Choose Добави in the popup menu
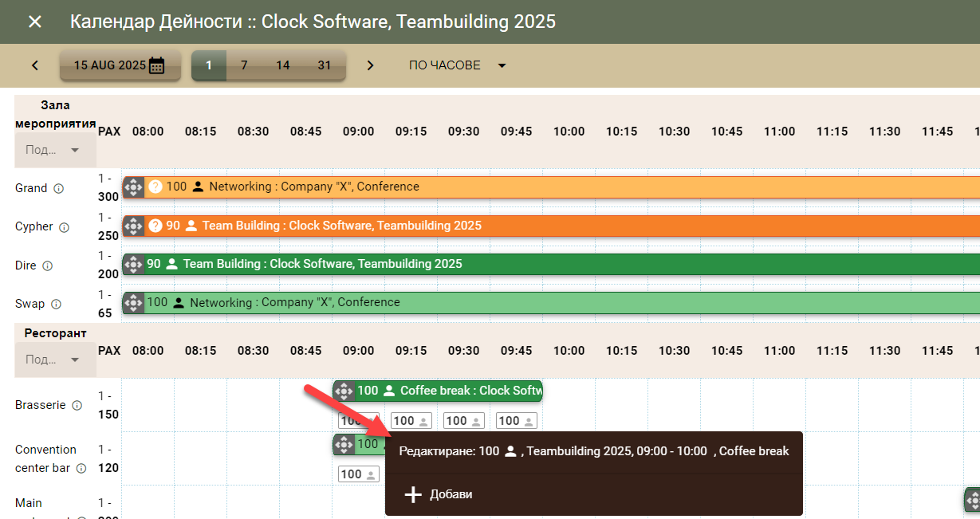980x519 pixels. 594,494
